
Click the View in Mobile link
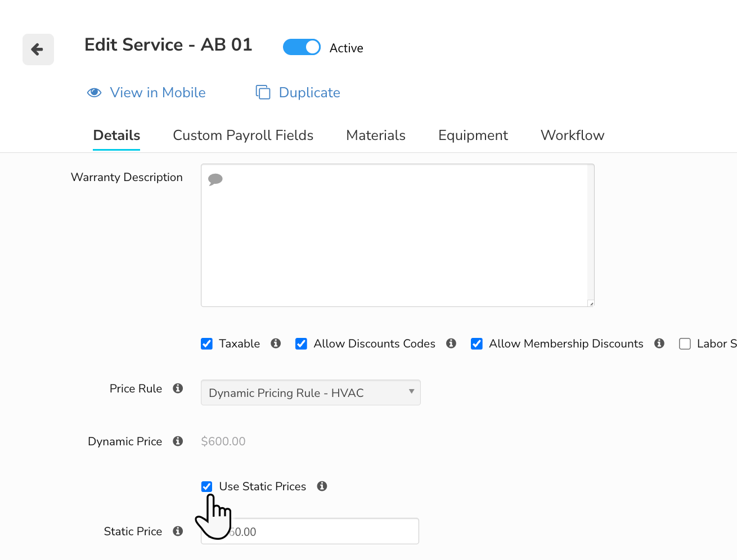[158, 92]
